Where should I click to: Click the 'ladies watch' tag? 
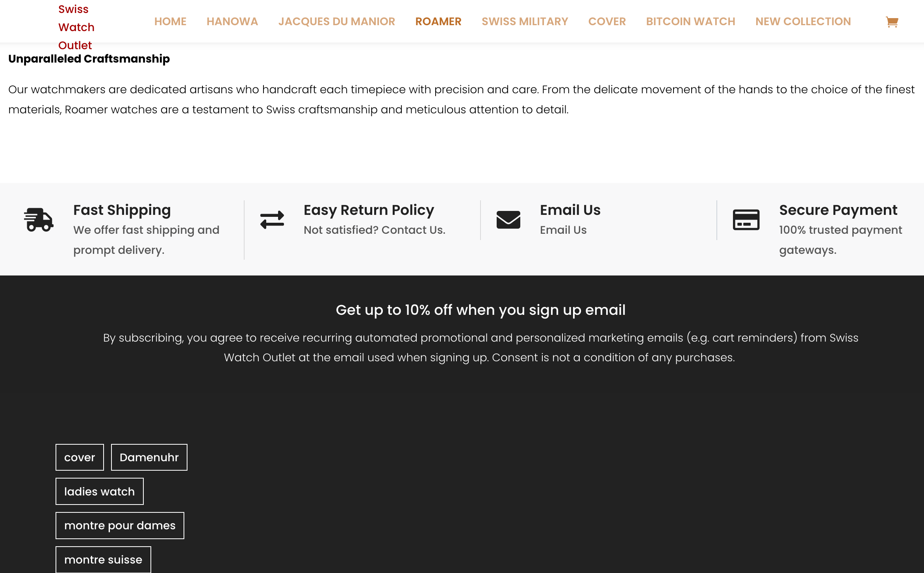(100, 492)
